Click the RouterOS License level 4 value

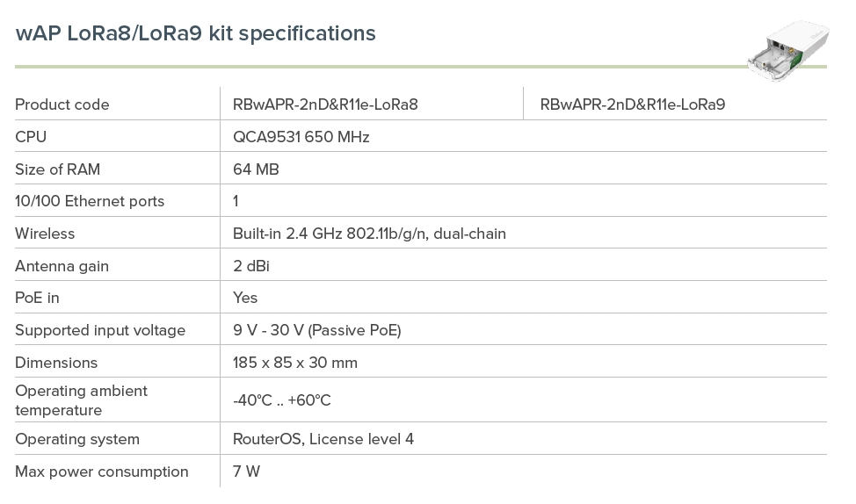pos(323,439)
